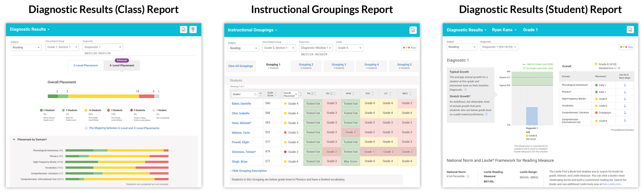Open Next Steps arrow for Vocabulary
Image resolution: width=644 pixels, height=193 pixels.
pos(625,106)
